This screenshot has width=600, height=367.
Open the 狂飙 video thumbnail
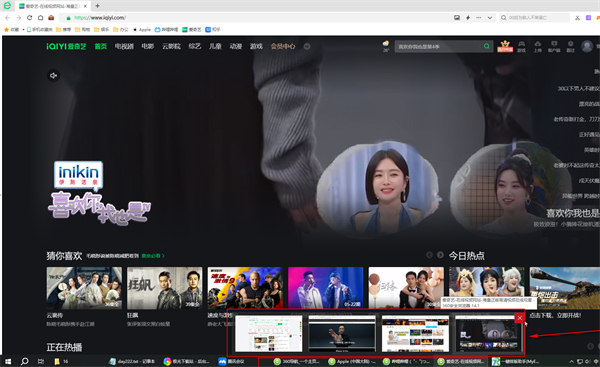(165, 288)
